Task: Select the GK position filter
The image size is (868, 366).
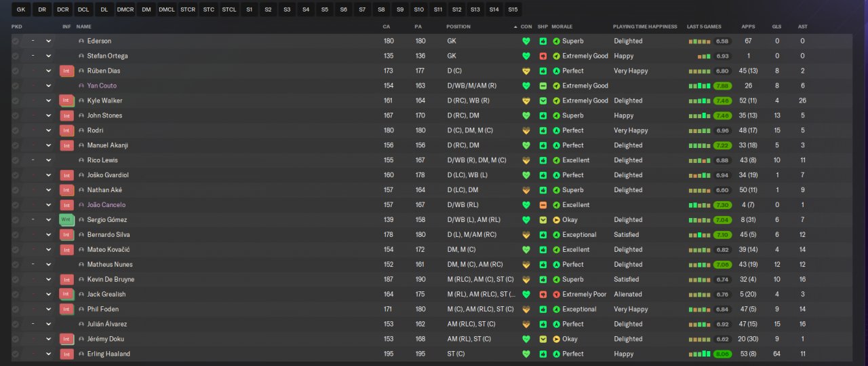Action: point(21,10)
